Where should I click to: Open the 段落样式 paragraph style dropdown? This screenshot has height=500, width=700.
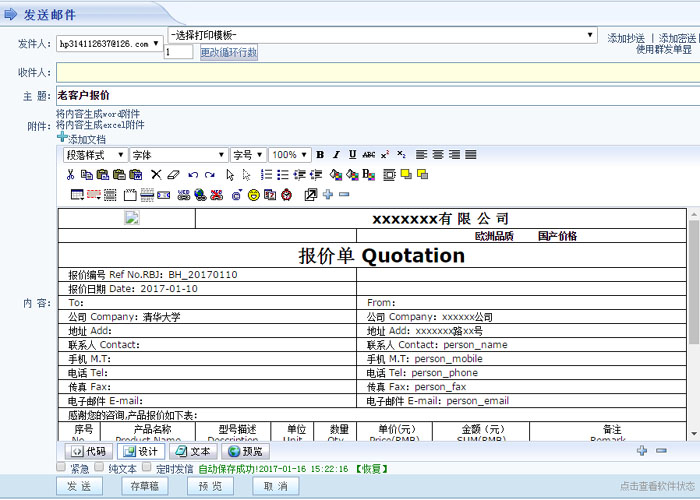click(95, 155)
